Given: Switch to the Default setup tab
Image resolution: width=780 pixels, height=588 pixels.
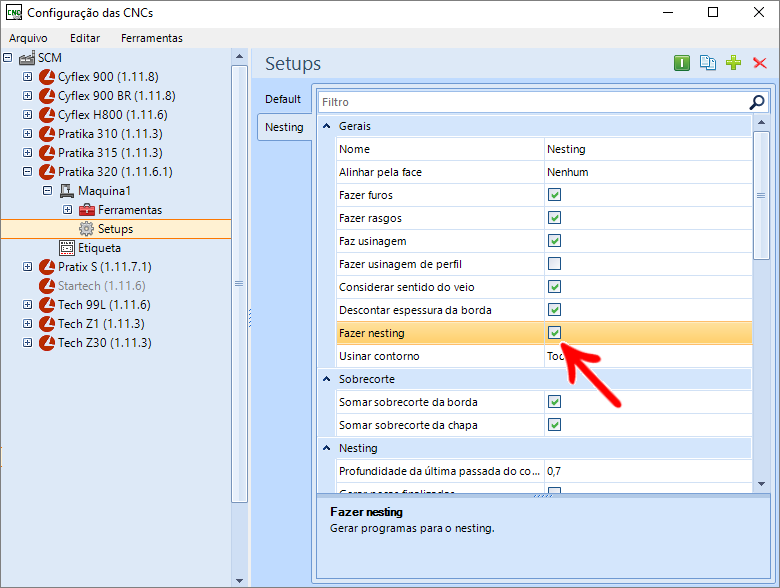Looking at the screenshot, I should (x=283, y=99).
